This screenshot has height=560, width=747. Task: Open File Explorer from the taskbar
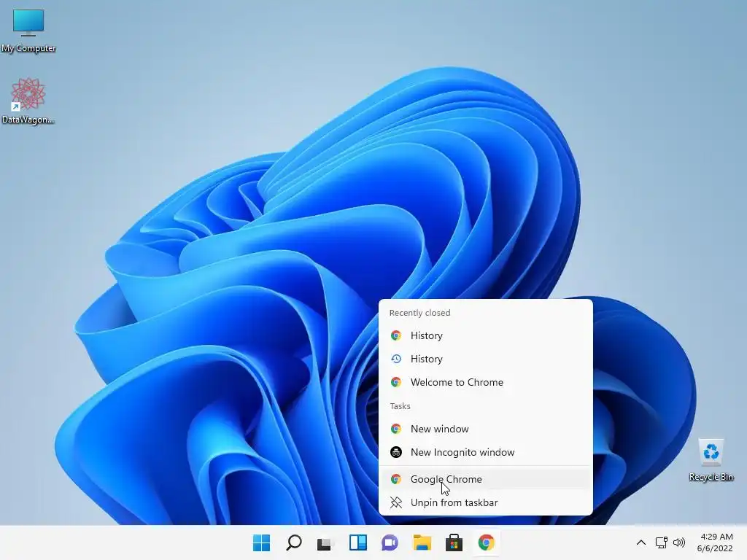(x=422, y=542)
